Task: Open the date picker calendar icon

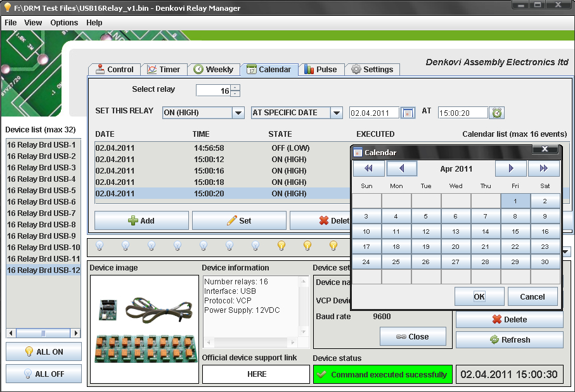Action: tap(408, 113)
